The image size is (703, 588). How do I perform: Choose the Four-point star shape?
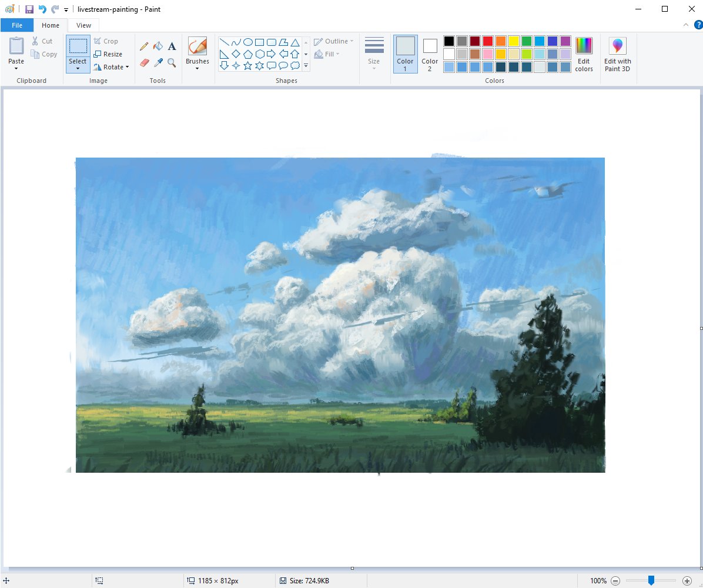coord(236,66)
